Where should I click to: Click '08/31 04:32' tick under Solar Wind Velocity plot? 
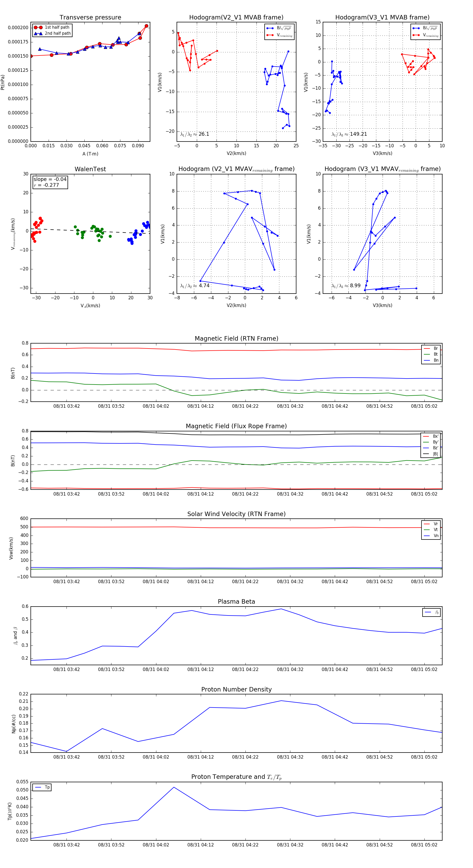click(x=290, y=582)
